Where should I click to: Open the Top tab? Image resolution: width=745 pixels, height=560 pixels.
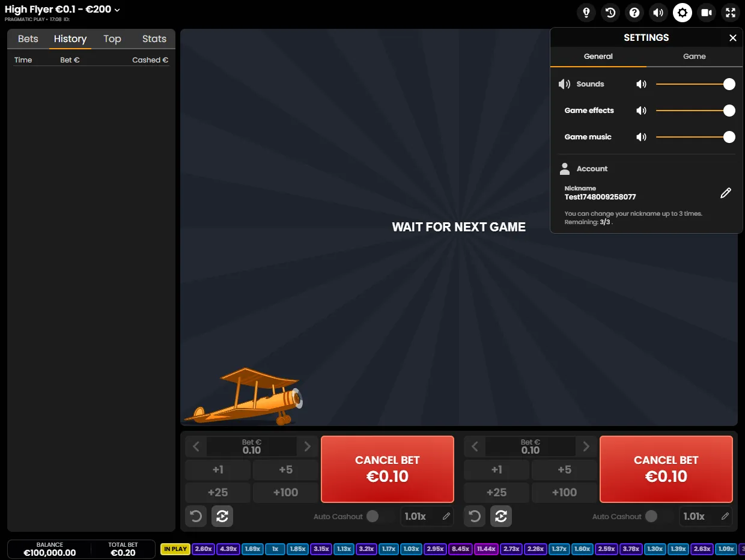112,39
